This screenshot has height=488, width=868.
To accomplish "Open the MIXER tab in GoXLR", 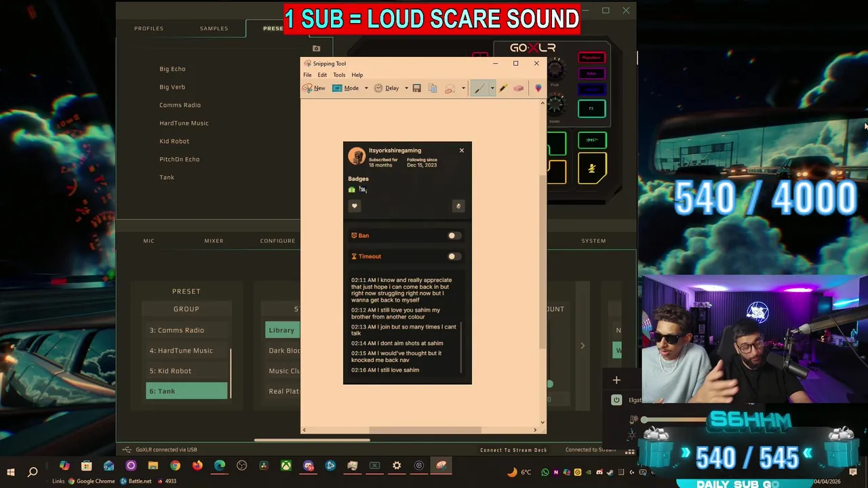I will tap(214, 241).
